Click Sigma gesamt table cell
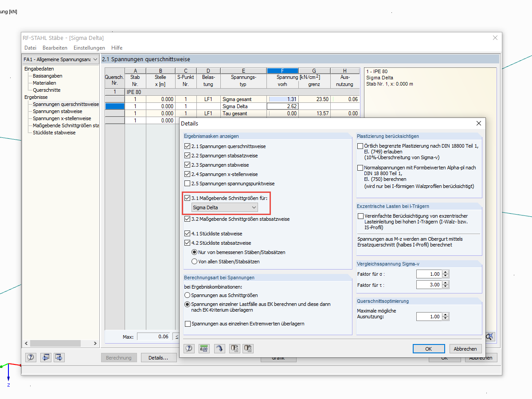Screen dimensions: 532x399 coord(243,99)
